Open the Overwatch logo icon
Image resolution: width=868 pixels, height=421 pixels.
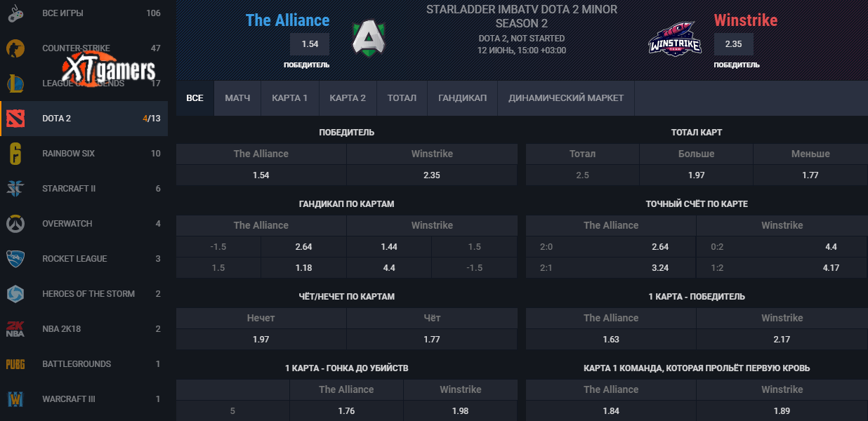pos(15,224)
